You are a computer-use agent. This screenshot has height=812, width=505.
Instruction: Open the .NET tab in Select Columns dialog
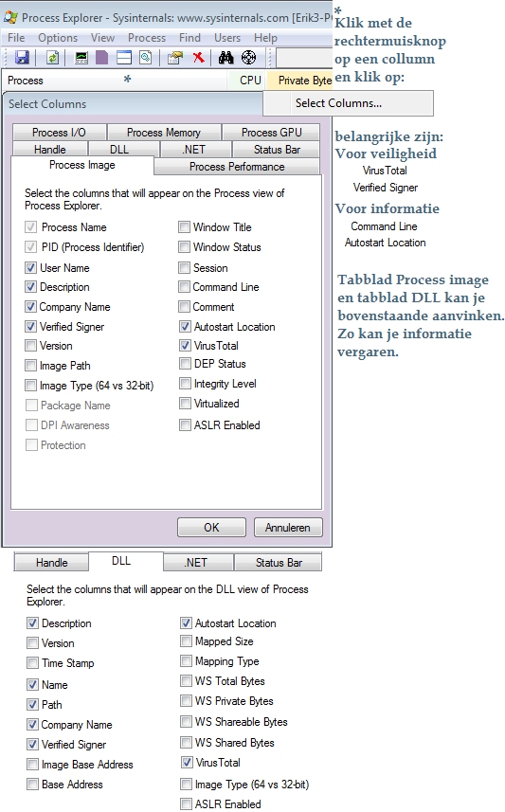pyautogui.click(x=194, y=149)
